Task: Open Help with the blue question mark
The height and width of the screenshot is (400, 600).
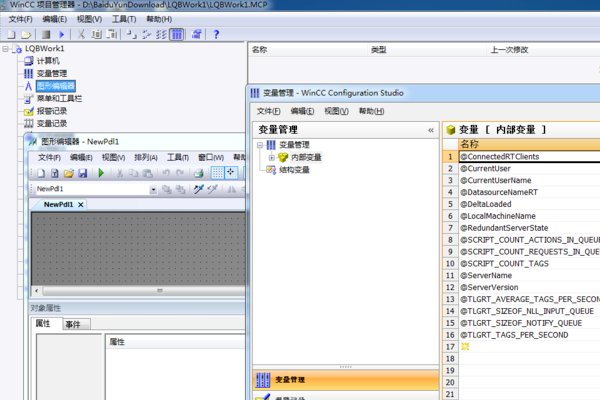Action: tap(216, 35)
